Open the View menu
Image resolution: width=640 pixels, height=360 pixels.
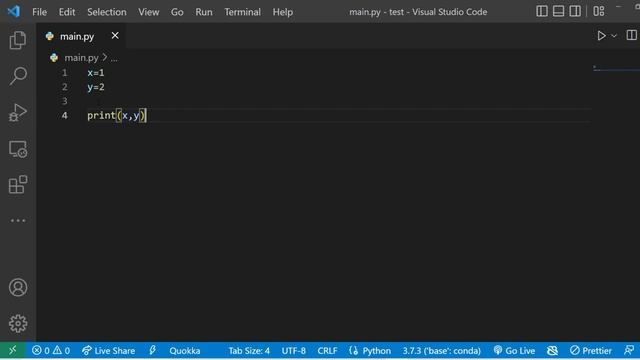click(149, 12)
